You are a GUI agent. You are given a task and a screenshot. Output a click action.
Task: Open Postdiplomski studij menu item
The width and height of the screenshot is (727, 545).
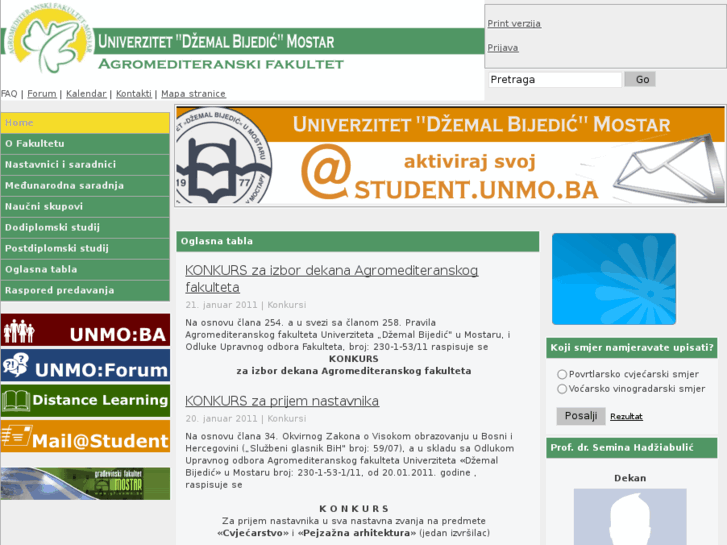pos(85,248)
